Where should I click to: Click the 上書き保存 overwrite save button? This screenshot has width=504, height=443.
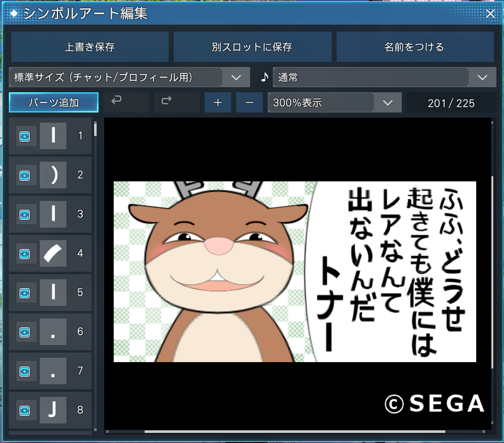(90, 47)
